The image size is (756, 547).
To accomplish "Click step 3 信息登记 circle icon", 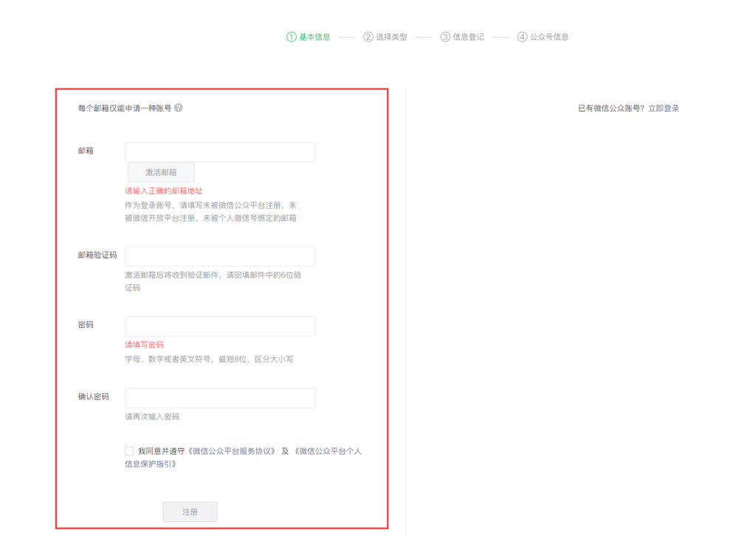I will pos(445,37).
